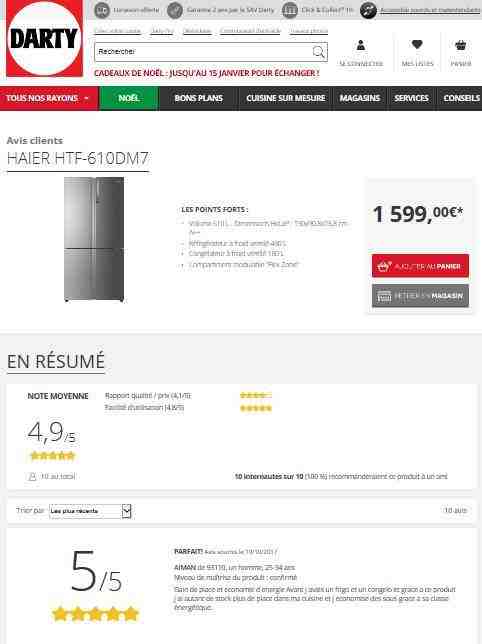This screenshot has height=644, width=482.
Task: Open the Trier par sort dropdown
Action: coord(90,511)
